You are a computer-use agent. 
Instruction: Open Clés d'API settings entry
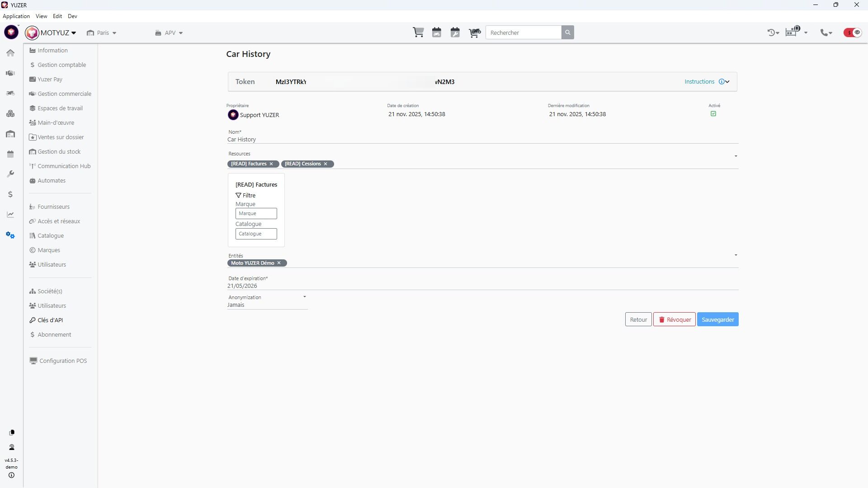[50, 320]
